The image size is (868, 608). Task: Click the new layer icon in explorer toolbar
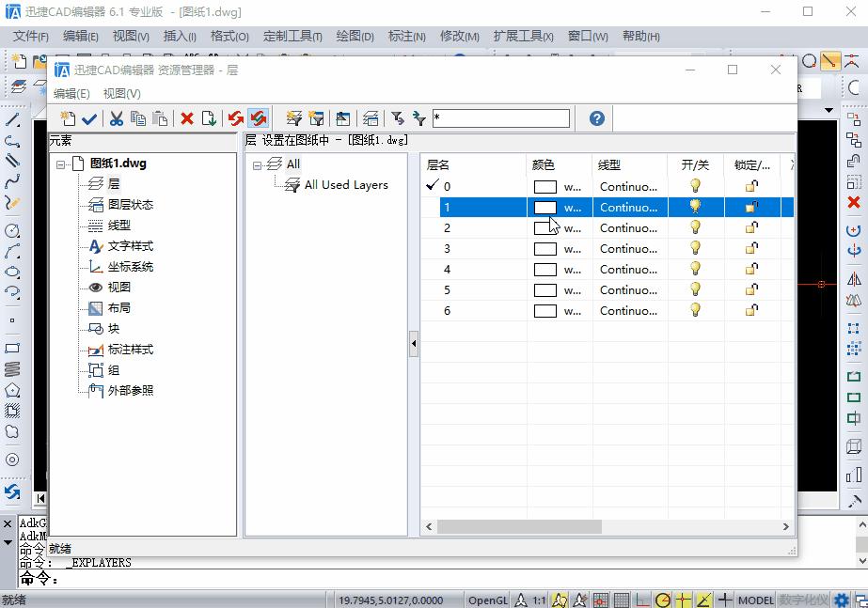[x=68, y=118]
